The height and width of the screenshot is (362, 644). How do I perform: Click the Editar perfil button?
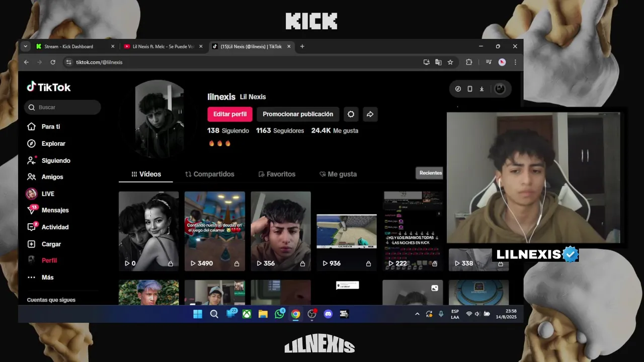pos(230,114)
